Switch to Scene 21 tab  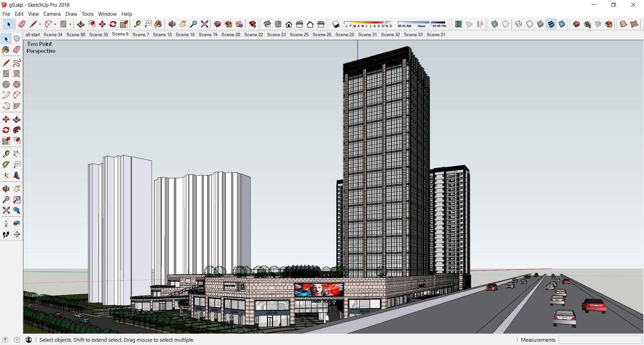(436, 34)
